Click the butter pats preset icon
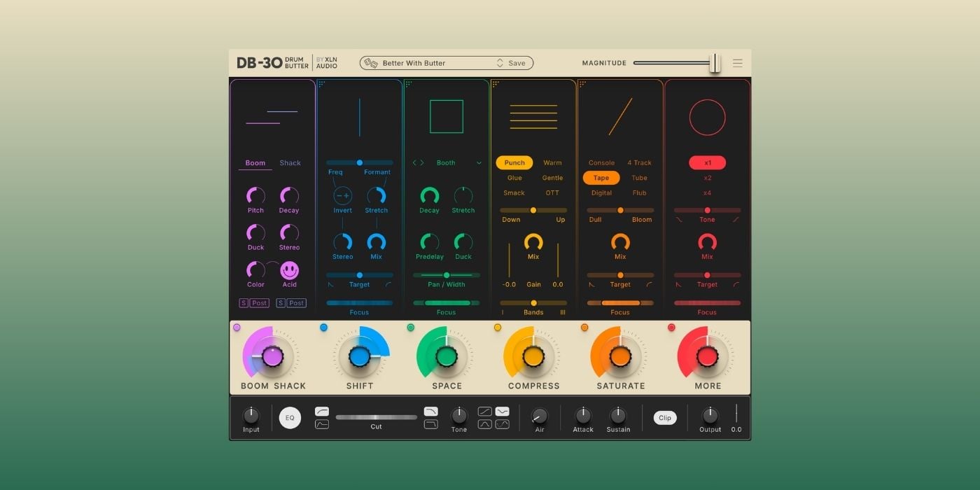The width and height of the screenshot is (980, 490). (x=371, y=62)
